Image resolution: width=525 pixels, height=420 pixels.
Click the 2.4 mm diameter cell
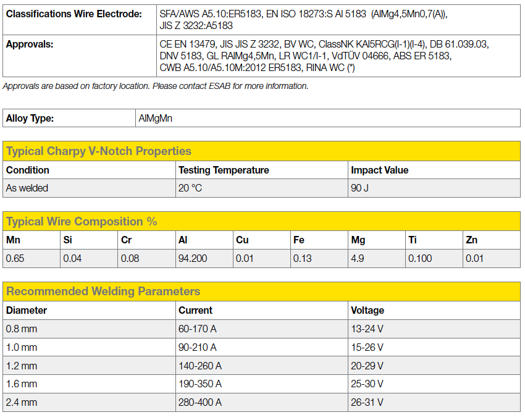(19, 402)
